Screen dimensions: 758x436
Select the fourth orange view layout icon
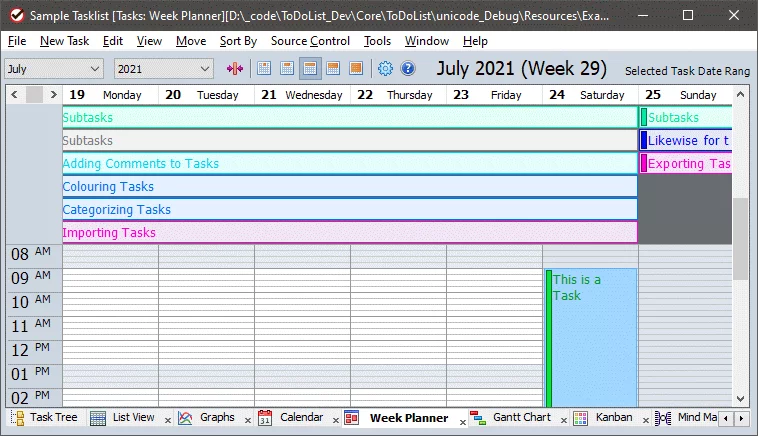pos(333,69)
